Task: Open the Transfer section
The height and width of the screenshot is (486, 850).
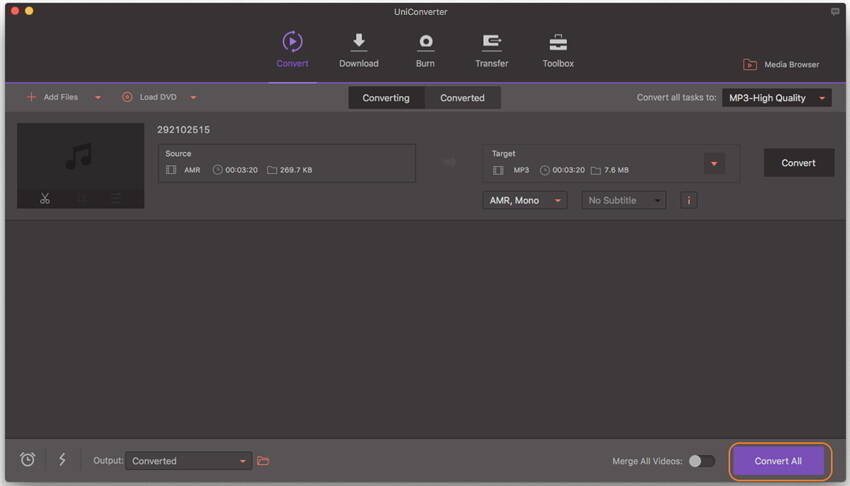Action: coord(492,50)
